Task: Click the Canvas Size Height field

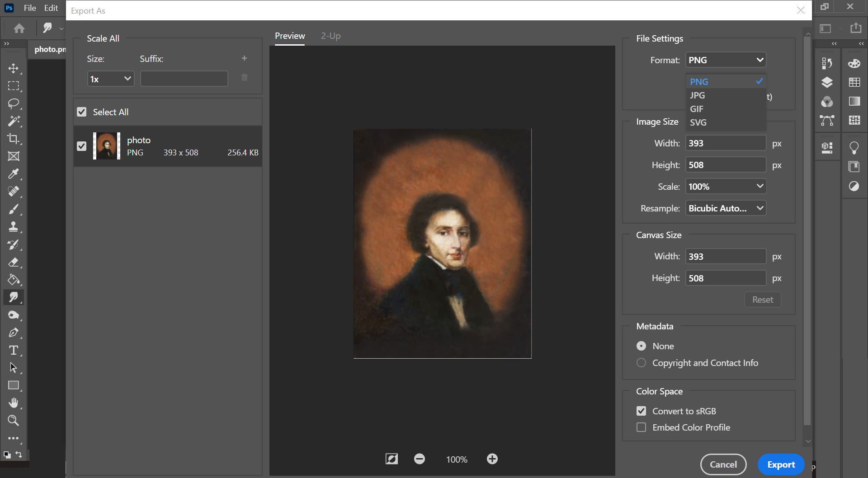Action: click(726, 278)
